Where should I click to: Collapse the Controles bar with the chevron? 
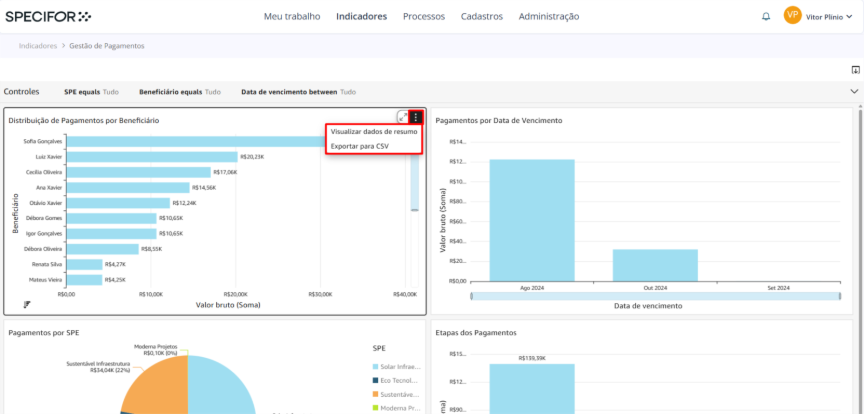(x=855, y=92)
